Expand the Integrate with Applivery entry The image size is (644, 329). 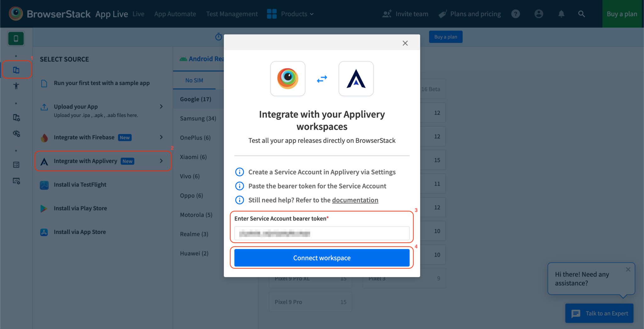click(x=161, y=161)
